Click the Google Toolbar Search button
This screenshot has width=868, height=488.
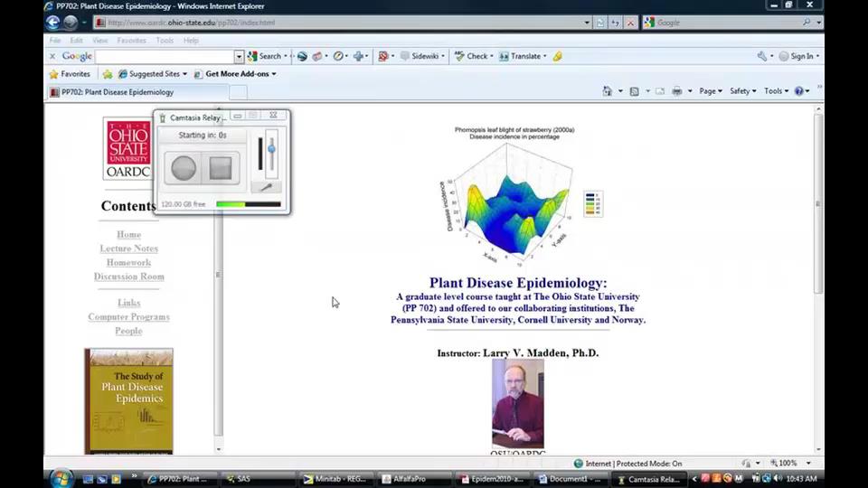coord(265,56)
